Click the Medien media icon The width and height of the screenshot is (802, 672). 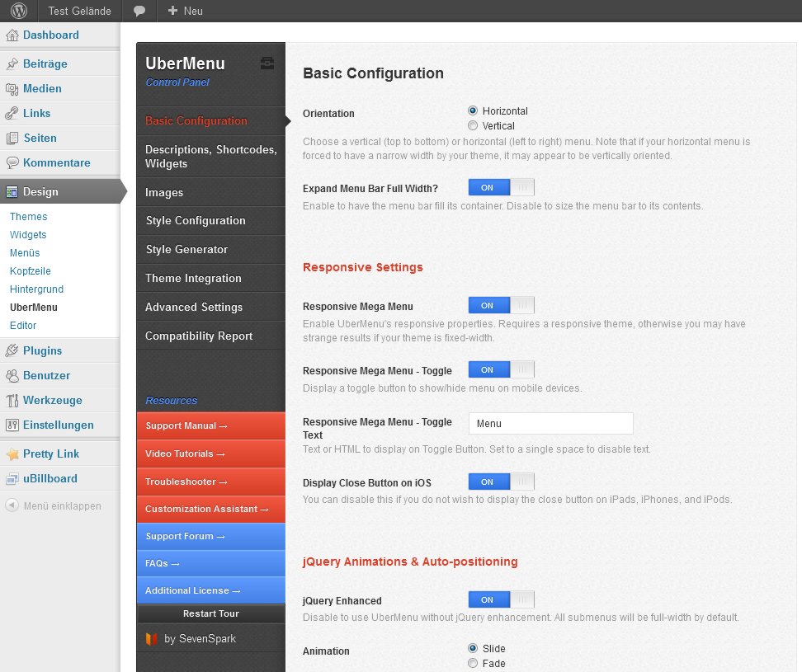(12, 89)
